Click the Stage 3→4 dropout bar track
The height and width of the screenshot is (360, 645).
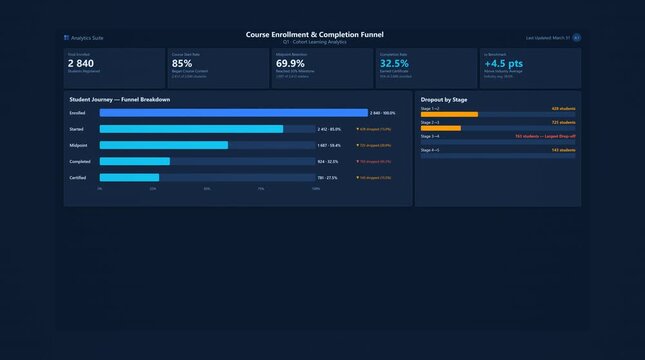point(498,142)
